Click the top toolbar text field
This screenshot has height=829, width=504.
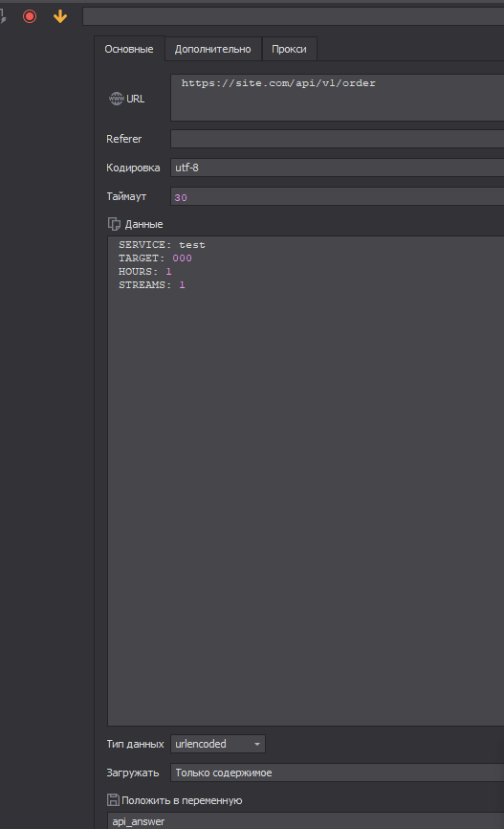[294, 16]
